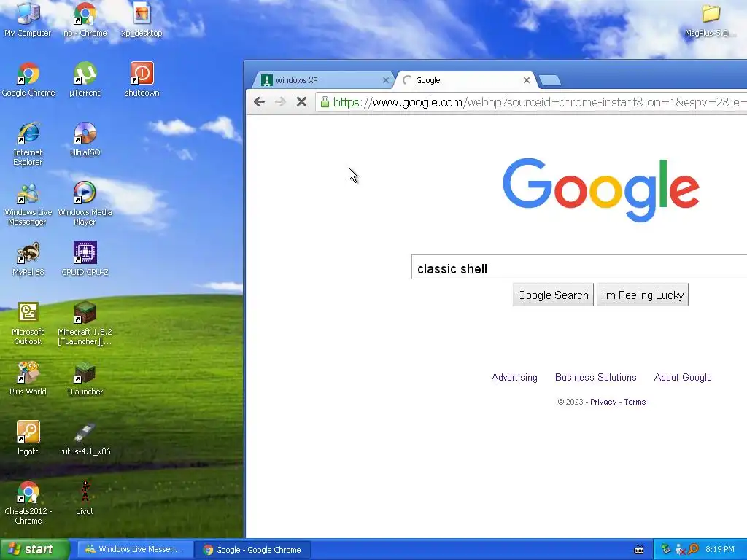Switch to Windows Live Messenger taskbar button
The image size is (747, 560).
[134, 550]
